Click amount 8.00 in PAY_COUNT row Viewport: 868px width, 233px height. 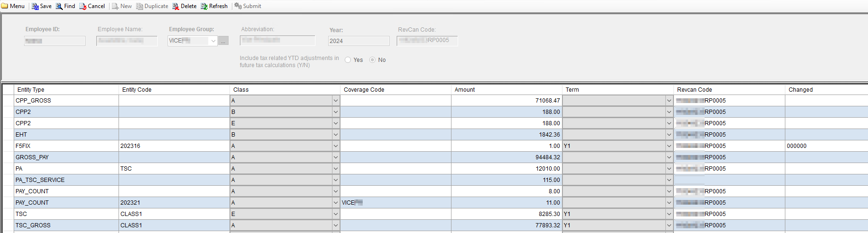[x=554, y=191]
